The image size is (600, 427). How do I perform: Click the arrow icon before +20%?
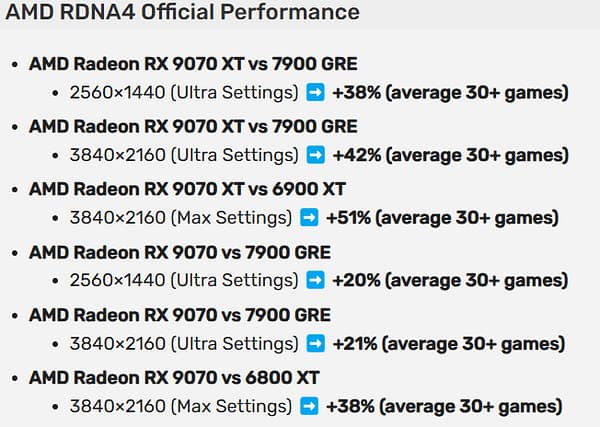(315, 281)
